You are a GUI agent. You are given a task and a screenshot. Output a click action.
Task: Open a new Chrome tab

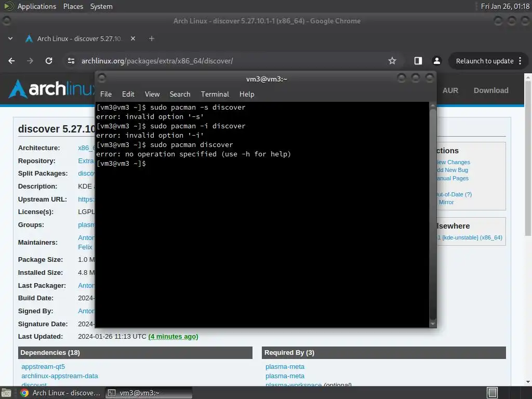point(152,38)
